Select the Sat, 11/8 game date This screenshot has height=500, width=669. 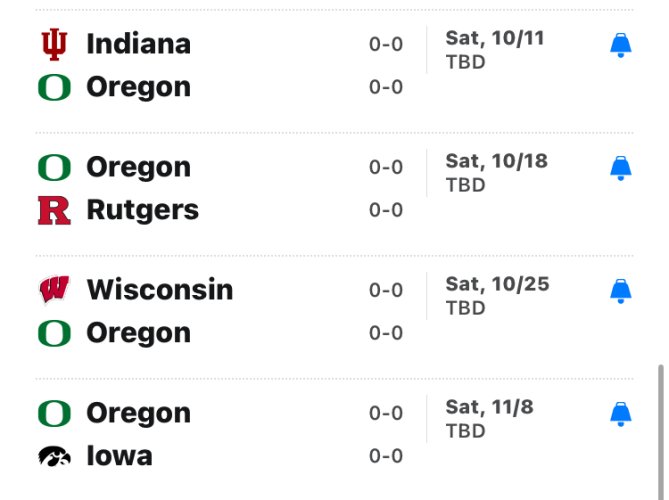coord(492,407)
